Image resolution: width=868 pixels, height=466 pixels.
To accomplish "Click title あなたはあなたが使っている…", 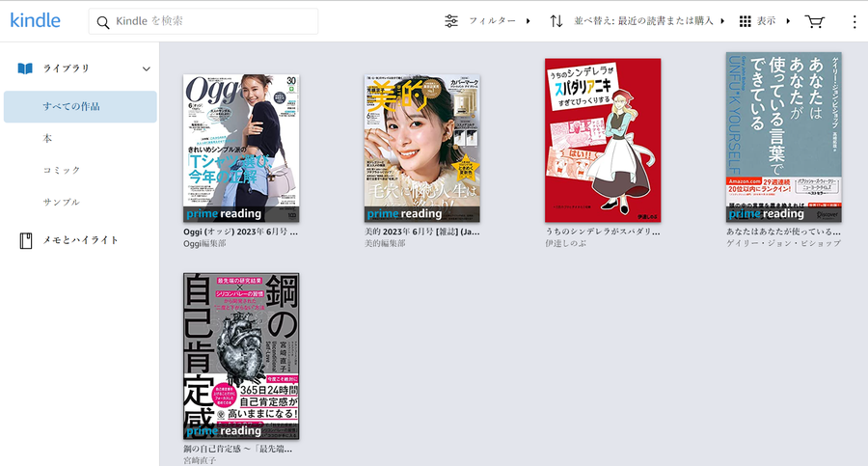I will pos(783,232).
